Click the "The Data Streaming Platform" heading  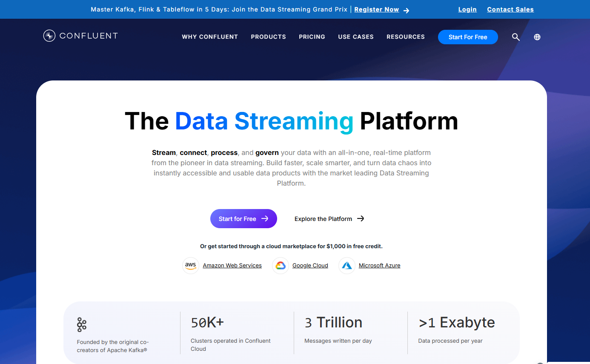click(292, 121)
